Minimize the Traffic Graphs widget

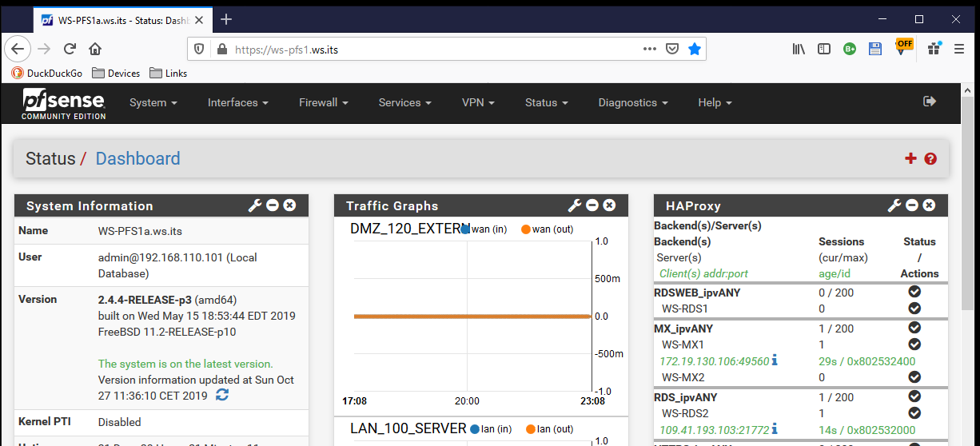coord(592,205)
